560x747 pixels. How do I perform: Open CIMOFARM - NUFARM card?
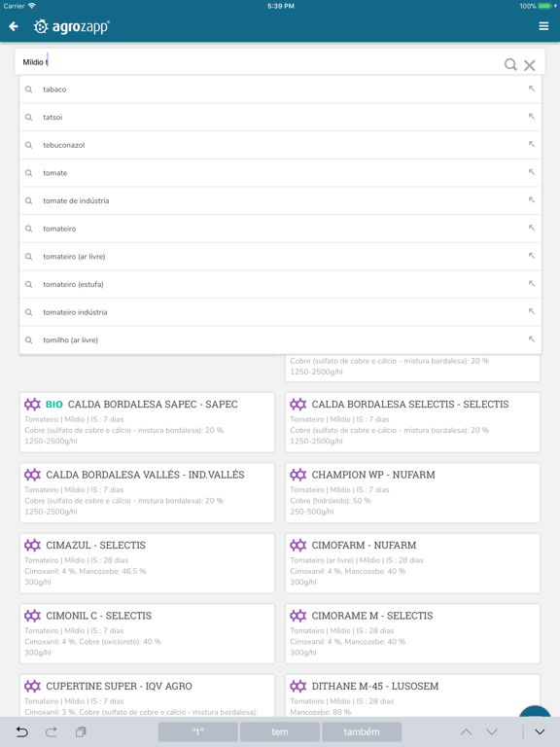[412, 563]
